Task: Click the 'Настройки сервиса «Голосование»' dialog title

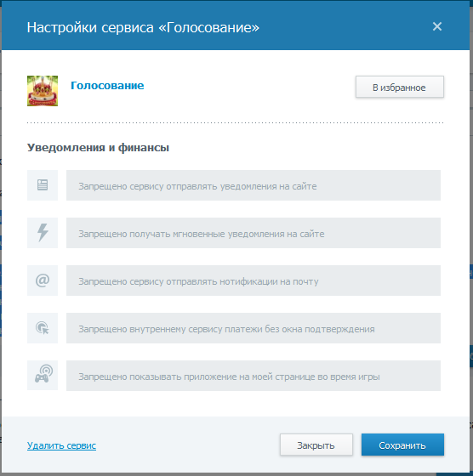Action: [x=143, y=27]
